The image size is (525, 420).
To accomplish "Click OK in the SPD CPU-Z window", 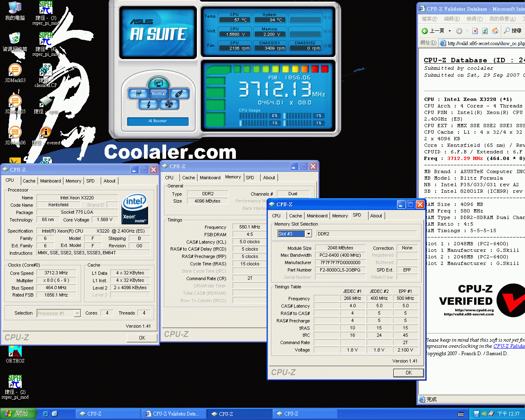I will coord(409,373).
